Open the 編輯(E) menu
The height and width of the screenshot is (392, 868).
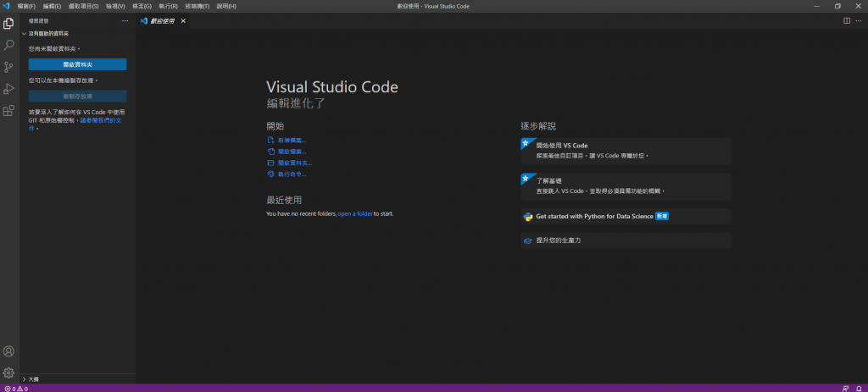pos(52,6)
